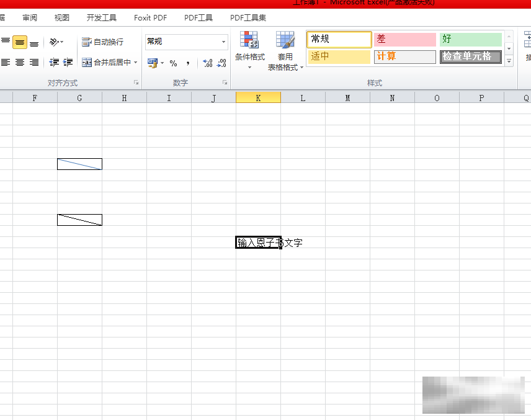Open the PDF工具集 tab

tap(248, 17)
